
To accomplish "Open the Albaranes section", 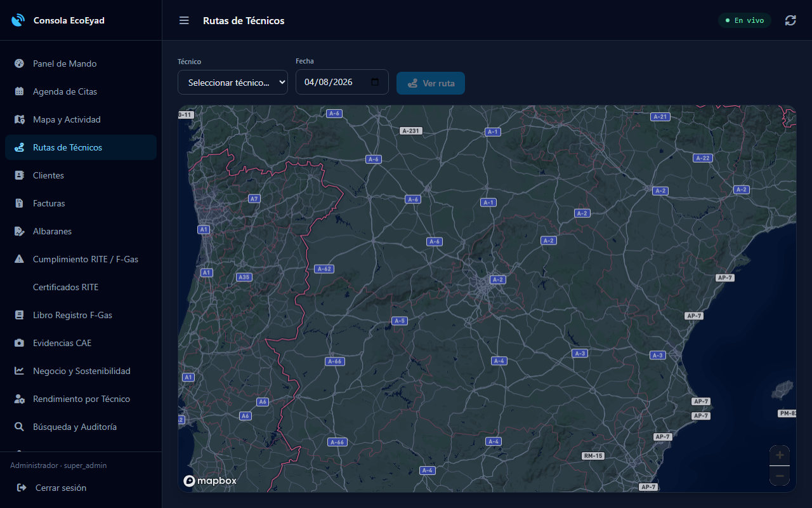I will pos(81,231).
